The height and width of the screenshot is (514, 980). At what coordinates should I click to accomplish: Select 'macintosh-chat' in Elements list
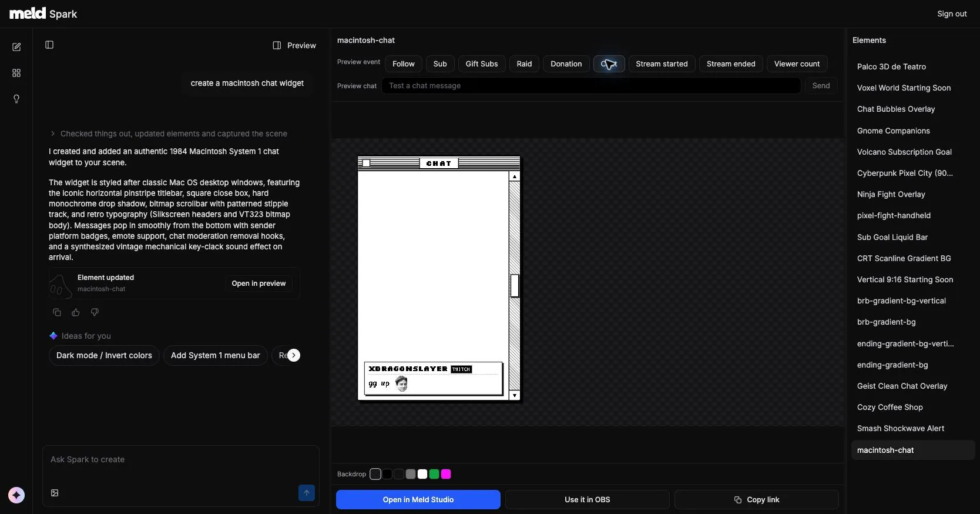(913, 450)
